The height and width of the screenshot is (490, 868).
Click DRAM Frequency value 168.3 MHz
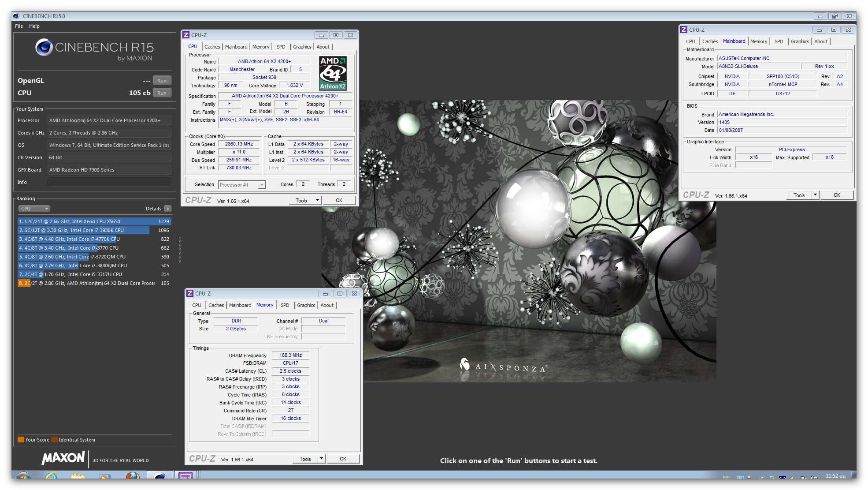click(x=291, y=355)
